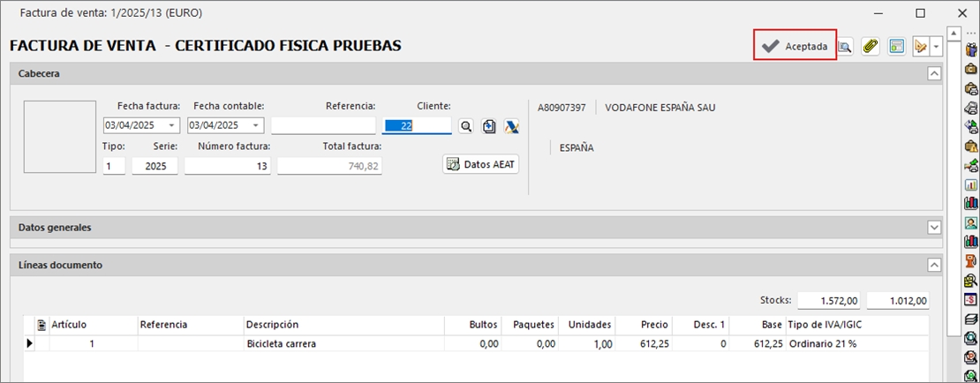
Task: Click the printer with blue arrow sidebar icon
Action: click(970, 127)
